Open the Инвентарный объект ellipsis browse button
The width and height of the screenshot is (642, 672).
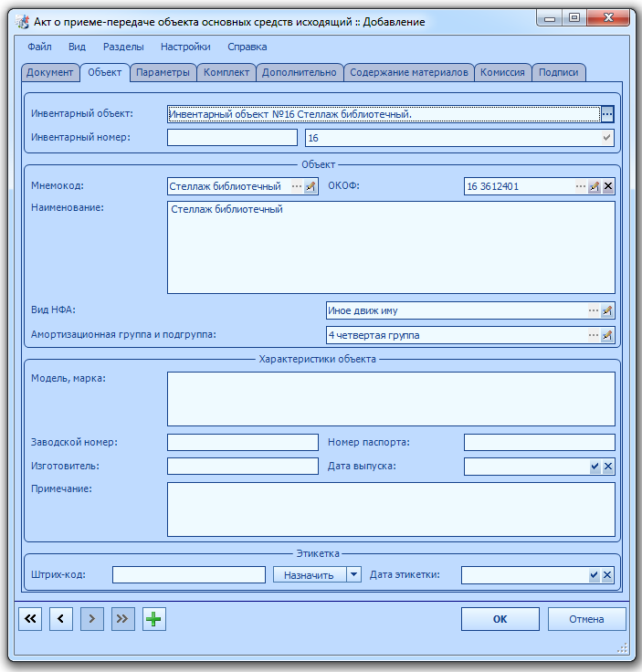click(607, 114)
